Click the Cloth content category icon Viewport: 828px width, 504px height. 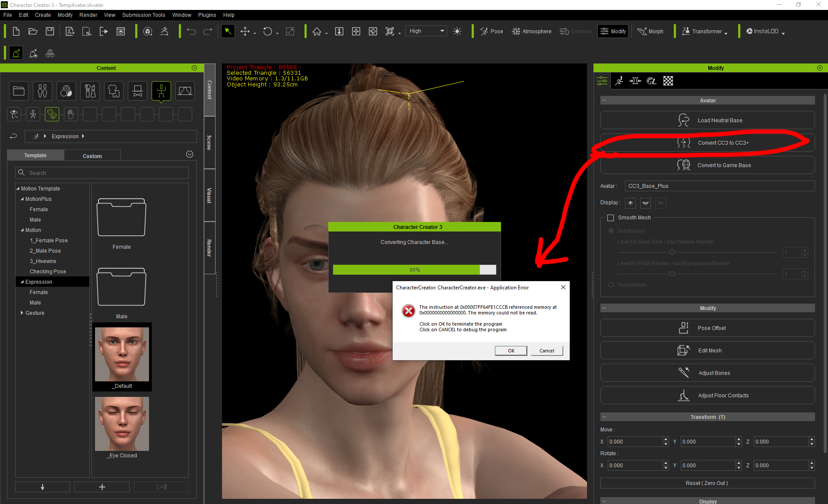tap(114, 91)
